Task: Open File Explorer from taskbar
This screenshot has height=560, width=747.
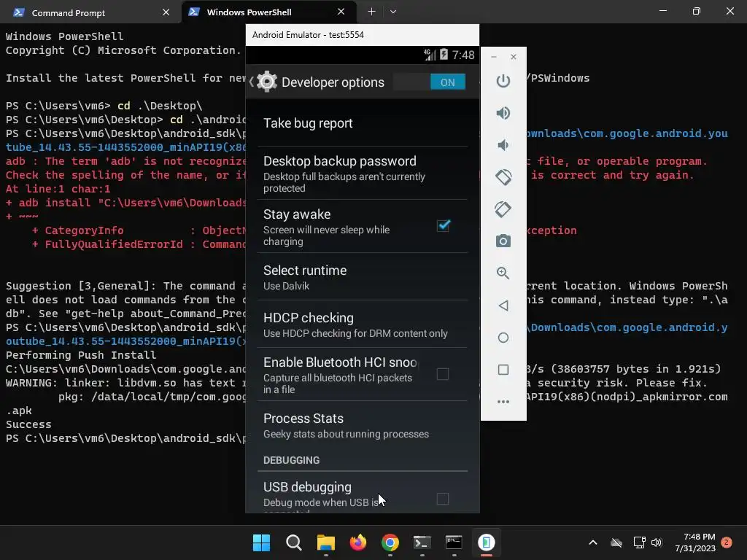Action: coord(326,542)
